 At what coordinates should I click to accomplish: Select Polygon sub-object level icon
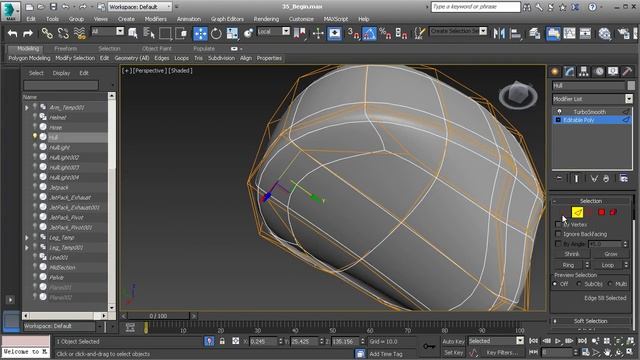pyautogui.click(x=601, y=212)
